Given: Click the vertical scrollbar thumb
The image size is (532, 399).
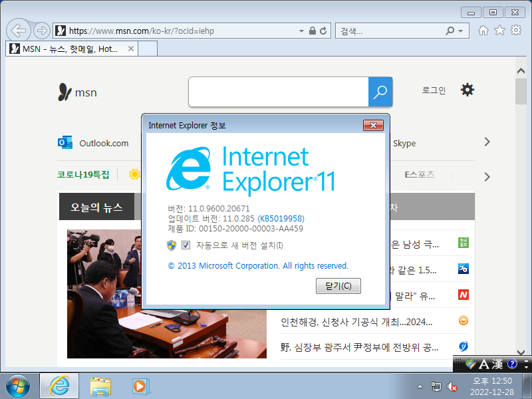Looking at the screenshot, I should (x=521, y=92).
